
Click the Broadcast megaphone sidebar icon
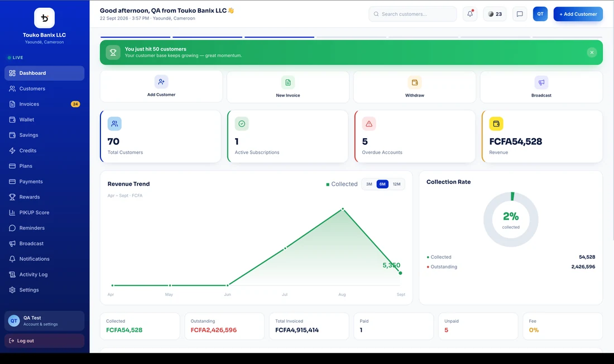coord(12,244)
